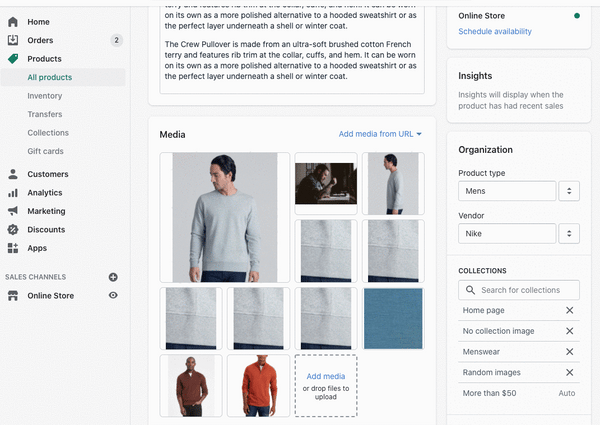Open the Product type selector arrows

[569, 191]
